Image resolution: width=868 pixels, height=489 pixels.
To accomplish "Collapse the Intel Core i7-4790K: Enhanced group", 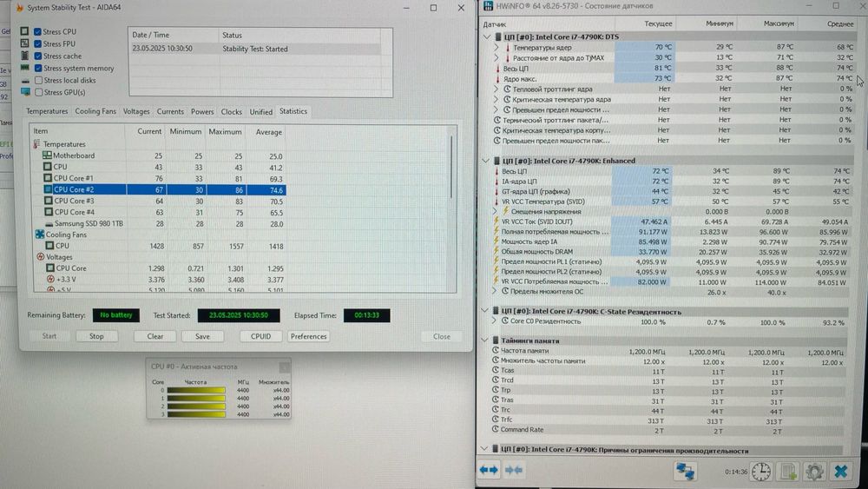I will [485, 161].
